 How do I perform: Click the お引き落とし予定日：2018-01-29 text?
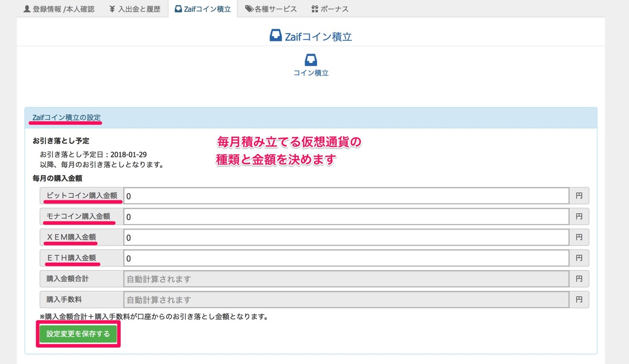(93, 154)
